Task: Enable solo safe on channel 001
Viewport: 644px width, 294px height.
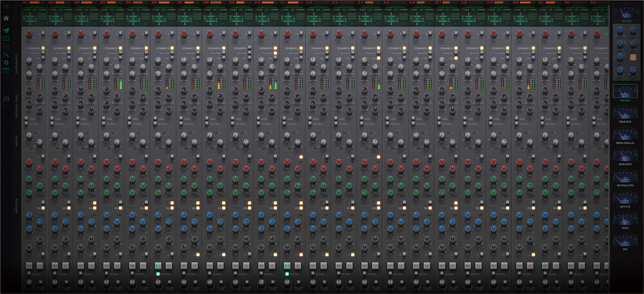Action: [x=29, y=273]
